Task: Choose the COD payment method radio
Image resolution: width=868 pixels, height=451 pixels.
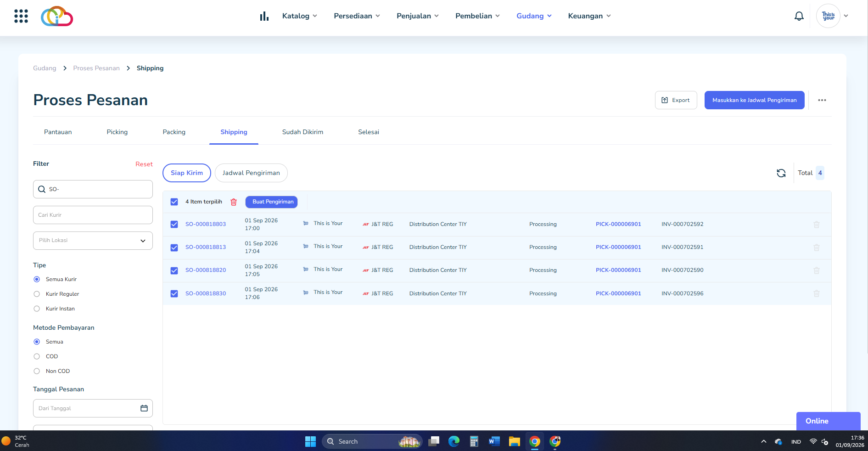Action: coord(37,356)
